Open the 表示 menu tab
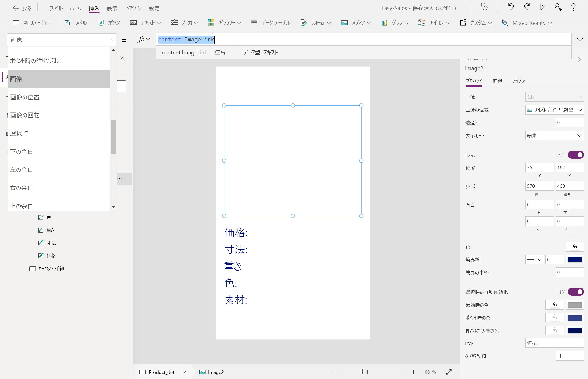588x379 pixels. pyautogui.click(x=112, y=8)
